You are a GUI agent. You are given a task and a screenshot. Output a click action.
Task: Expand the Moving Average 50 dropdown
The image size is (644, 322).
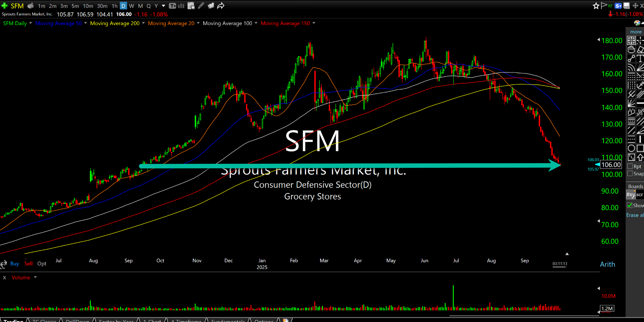(85, 23)
